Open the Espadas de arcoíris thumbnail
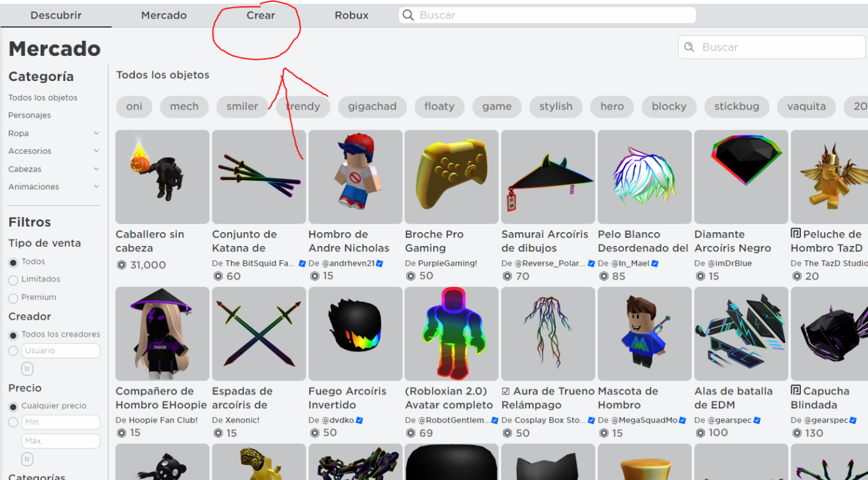 coord(259,334)
